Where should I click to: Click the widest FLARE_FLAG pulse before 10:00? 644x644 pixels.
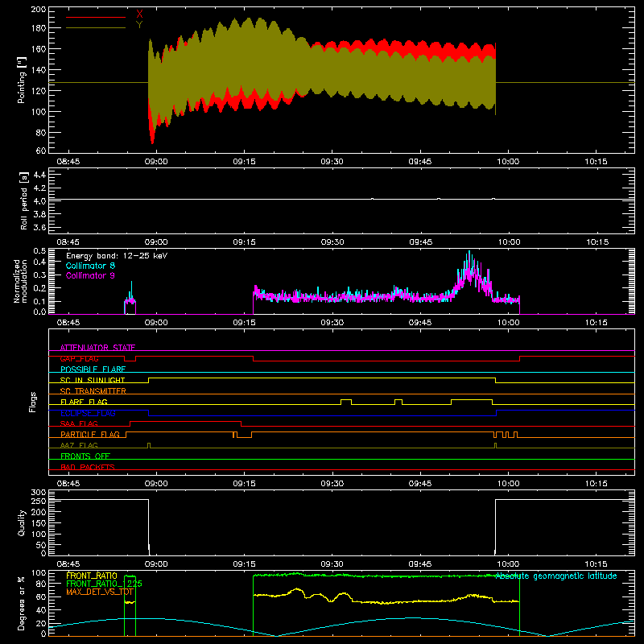click(x=472, y=400)
